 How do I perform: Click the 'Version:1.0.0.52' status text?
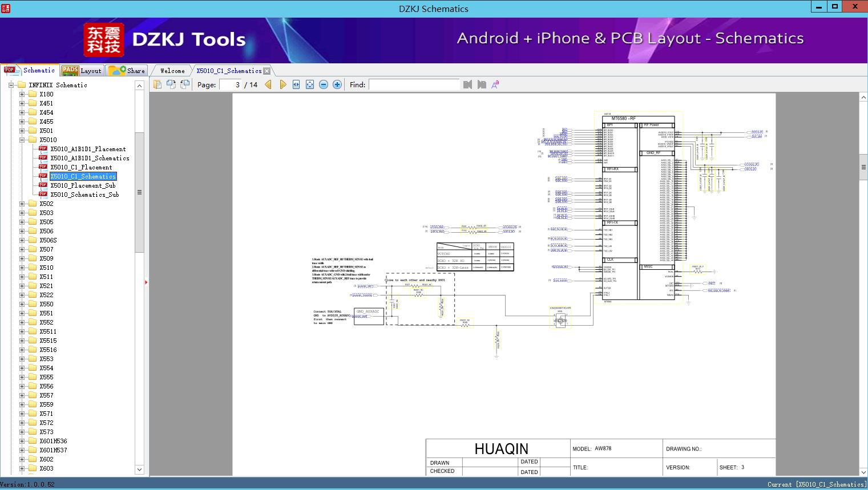pos(27,484)
